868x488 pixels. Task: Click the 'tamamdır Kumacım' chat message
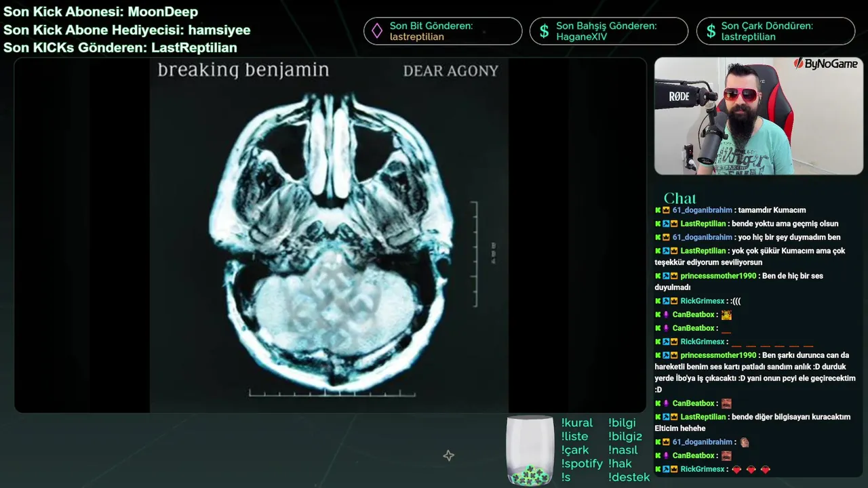click(730, 210)
